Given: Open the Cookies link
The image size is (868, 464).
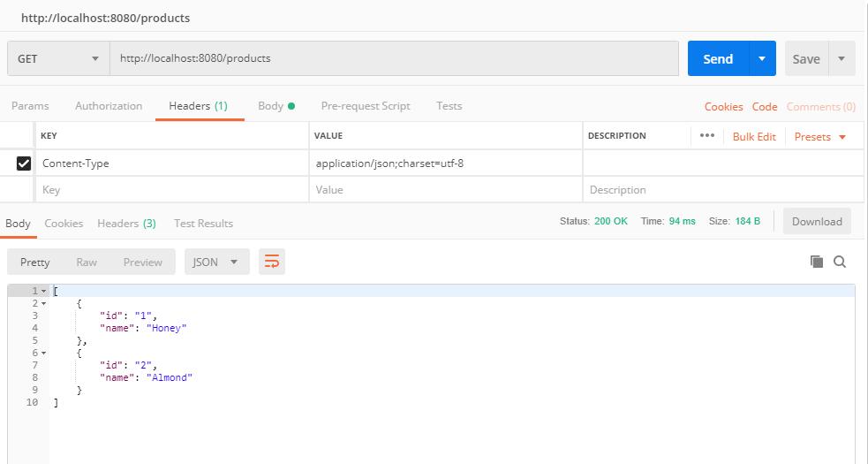Looking at the screenshot, I should [x=723, y=107].
